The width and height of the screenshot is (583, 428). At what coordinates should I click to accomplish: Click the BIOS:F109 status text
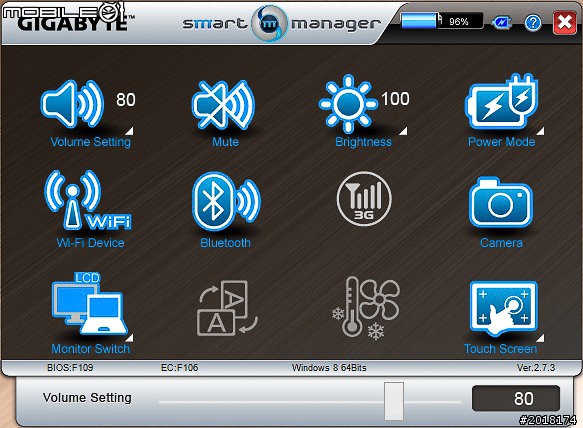[x=70, y=368]
